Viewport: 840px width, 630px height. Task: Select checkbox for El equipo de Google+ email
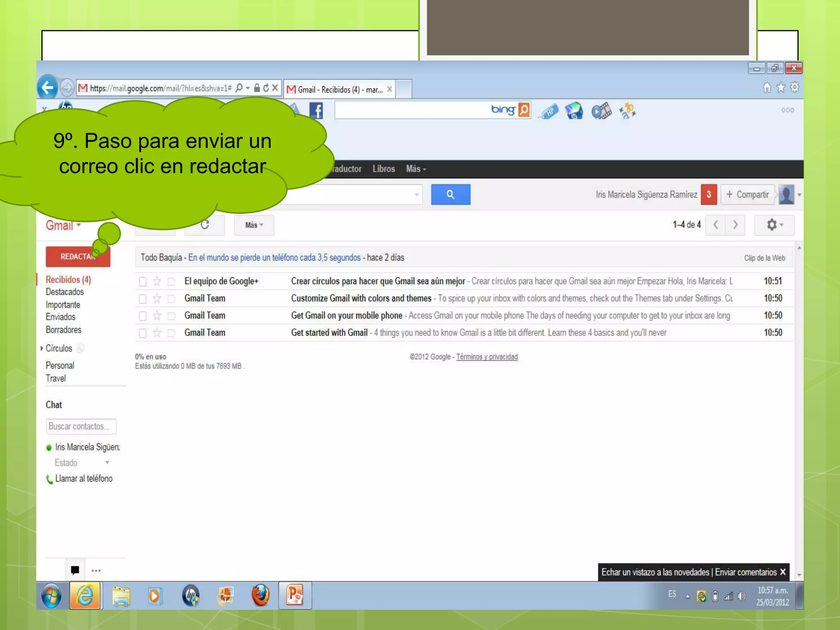point(142,282)
